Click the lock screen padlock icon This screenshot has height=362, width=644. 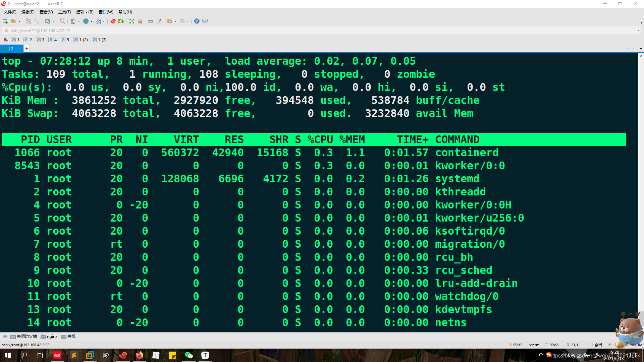tap(140, 21)
